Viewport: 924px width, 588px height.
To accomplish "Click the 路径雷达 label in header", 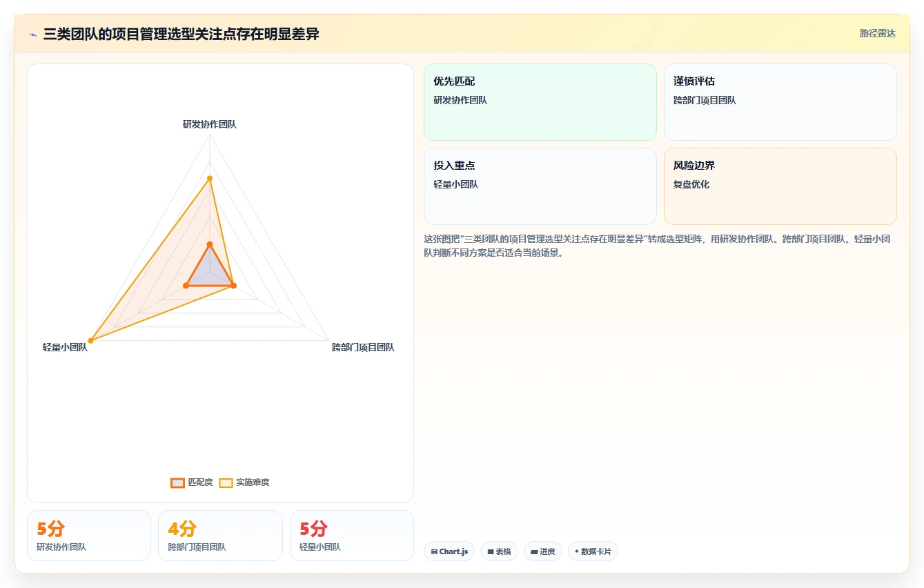I will (x=878, y=33).
